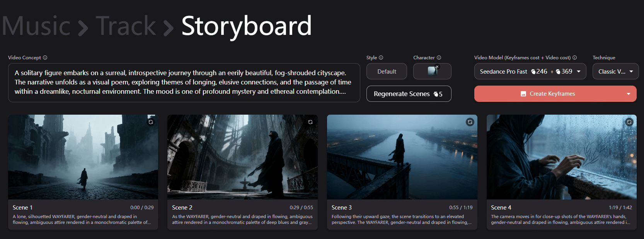Click regenerate icon on Scene 4 thumbnail
Viewport: 644px width, 239px height.
(629, 122)
